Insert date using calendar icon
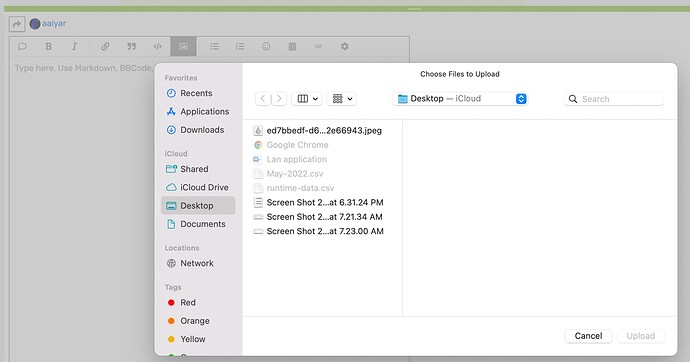Viewport: 690px width, 362px height. coord(292,46)
